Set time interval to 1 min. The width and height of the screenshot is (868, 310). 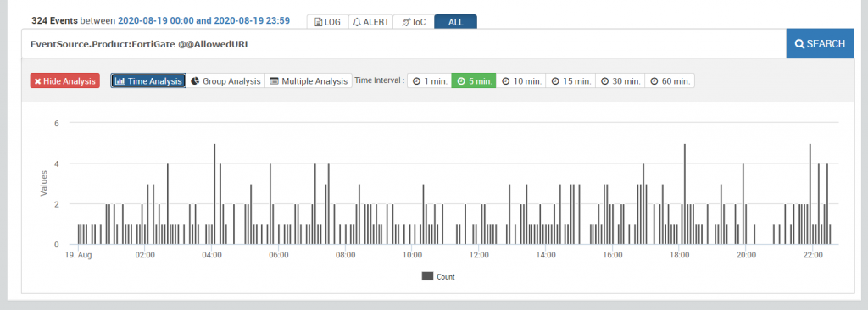(x=430, y=80)
